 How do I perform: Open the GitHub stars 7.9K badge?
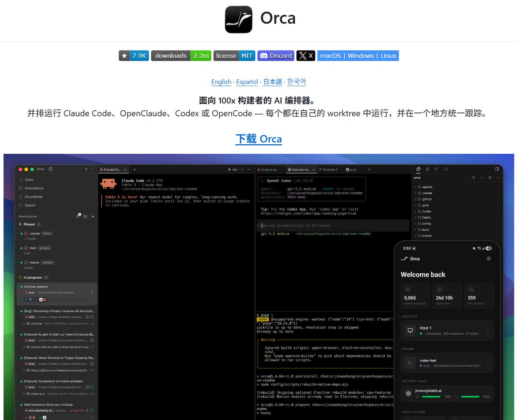(134, 56)
